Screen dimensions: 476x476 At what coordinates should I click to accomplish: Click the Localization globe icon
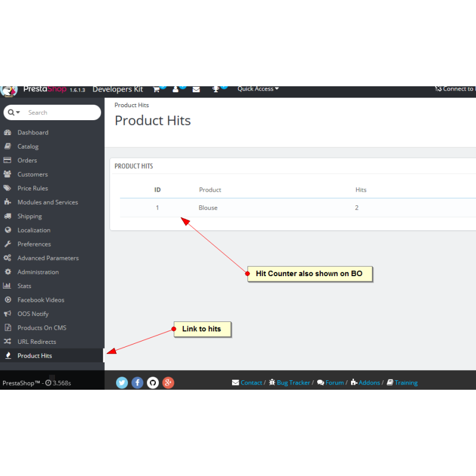[x=8, y=230]
